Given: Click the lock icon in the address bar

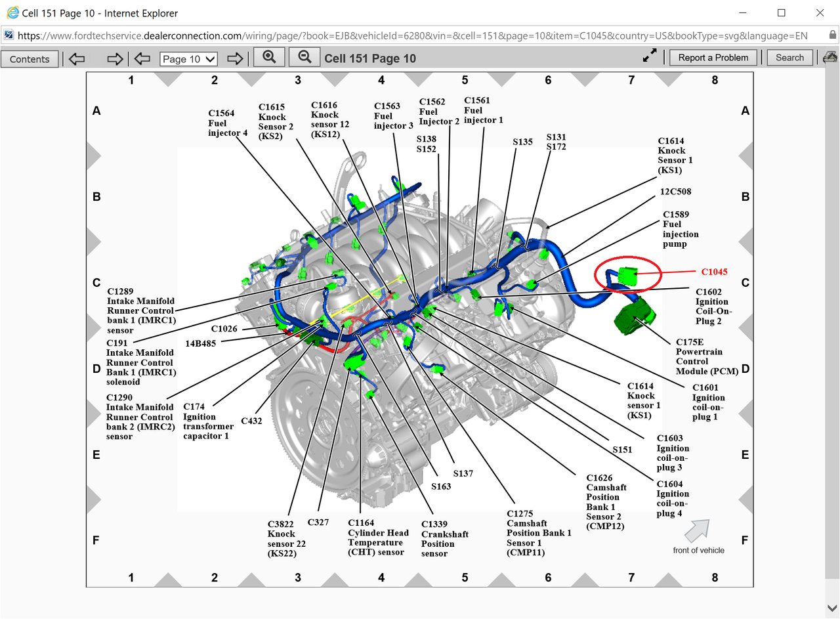Looking at the screenshot, I should coord(832,35).
